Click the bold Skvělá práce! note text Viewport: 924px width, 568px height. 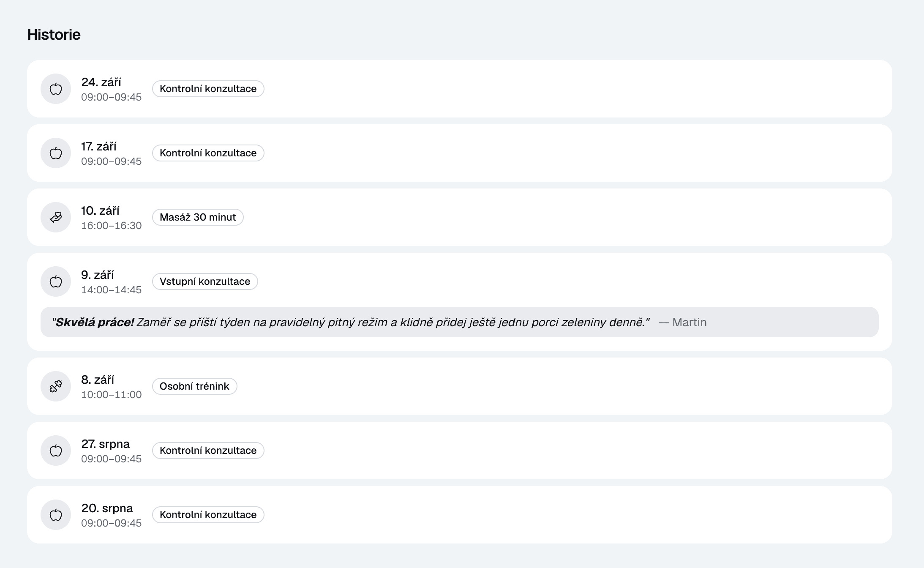coord(95,322)
